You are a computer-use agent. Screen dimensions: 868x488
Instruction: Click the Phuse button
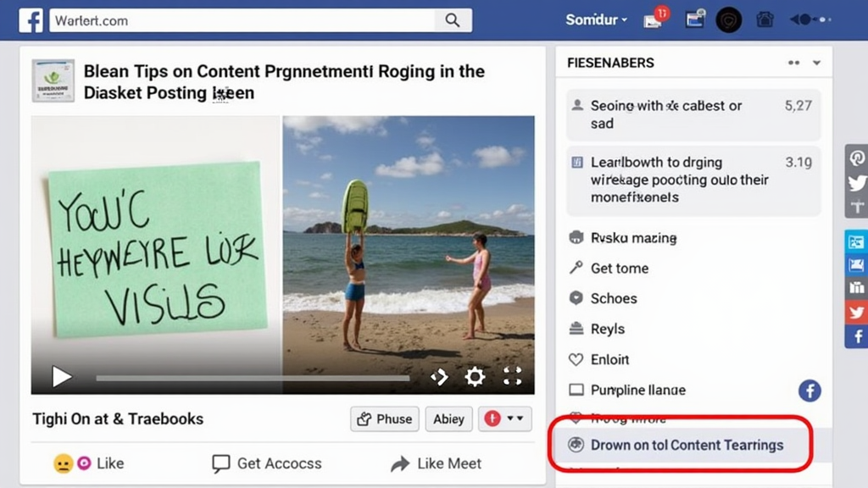pyautogui.click(x=385, y=419)
